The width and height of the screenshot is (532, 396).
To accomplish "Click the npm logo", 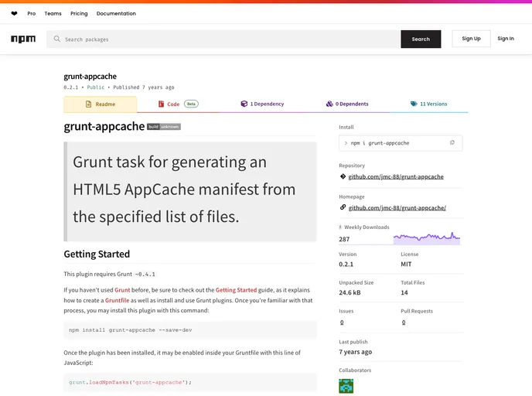I will click(23, 39).
